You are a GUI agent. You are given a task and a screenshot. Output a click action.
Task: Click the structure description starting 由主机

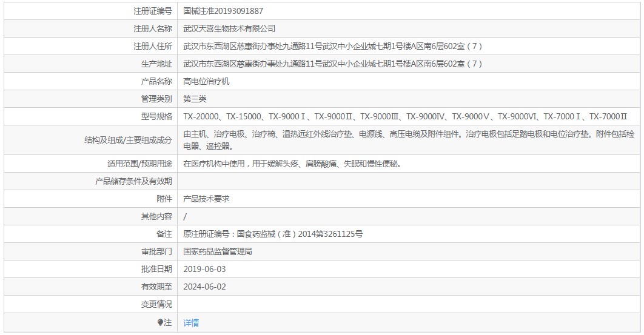coord(409,140)
